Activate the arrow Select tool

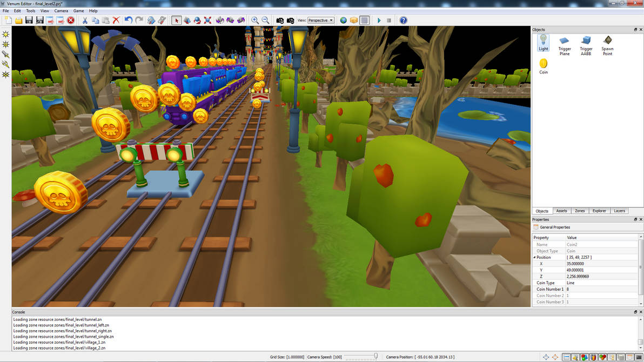pyautogui.click(x=176, y=20)
